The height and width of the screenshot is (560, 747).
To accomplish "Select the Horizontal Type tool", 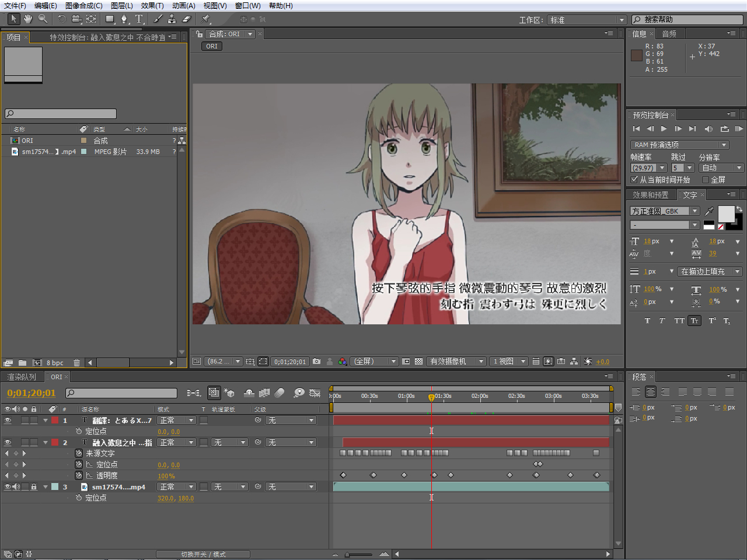I will 139,19.
